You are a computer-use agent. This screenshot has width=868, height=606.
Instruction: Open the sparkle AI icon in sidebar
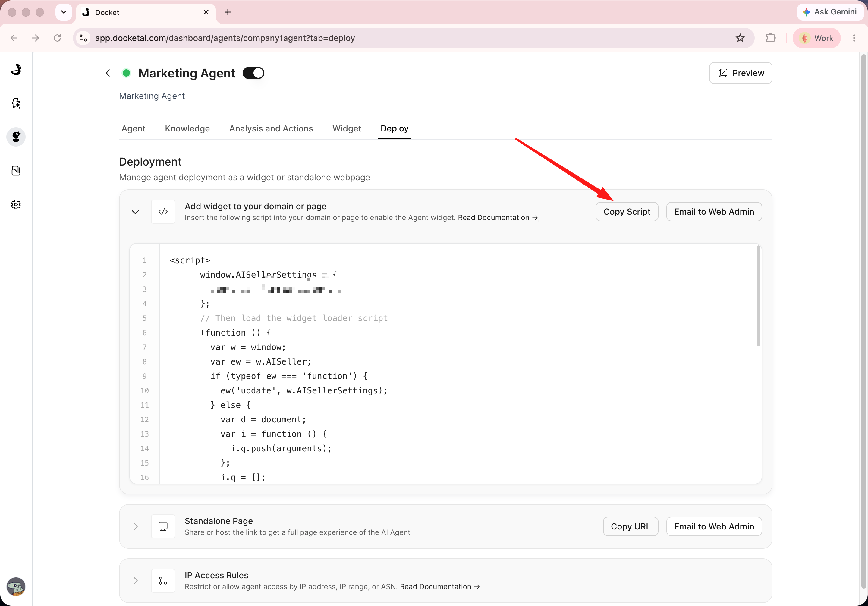[16, 103]
